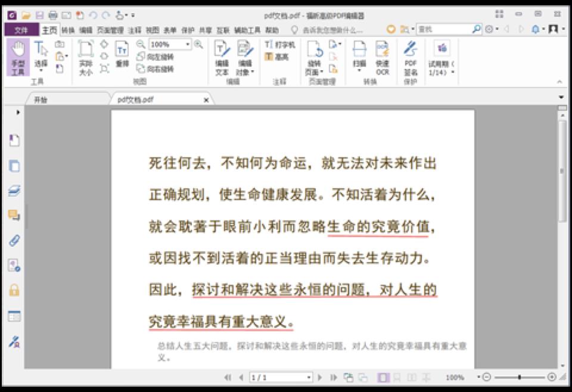
Task: Open the Bookmarks panel in left sidebar
Action: [14, 141]
